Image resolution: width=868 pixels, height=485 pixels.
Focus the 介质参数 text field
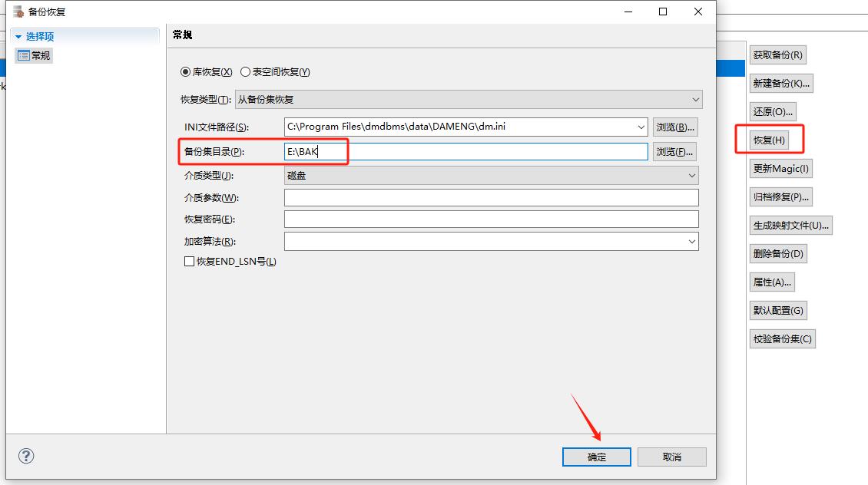point(491,198)
